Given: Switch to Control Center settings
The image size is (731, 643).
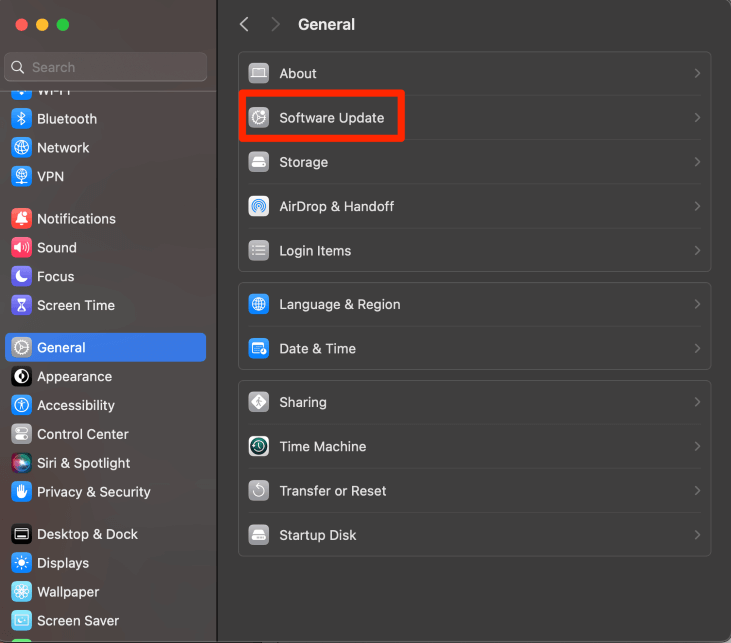Looking at the screenshot, I should (82, 434).
